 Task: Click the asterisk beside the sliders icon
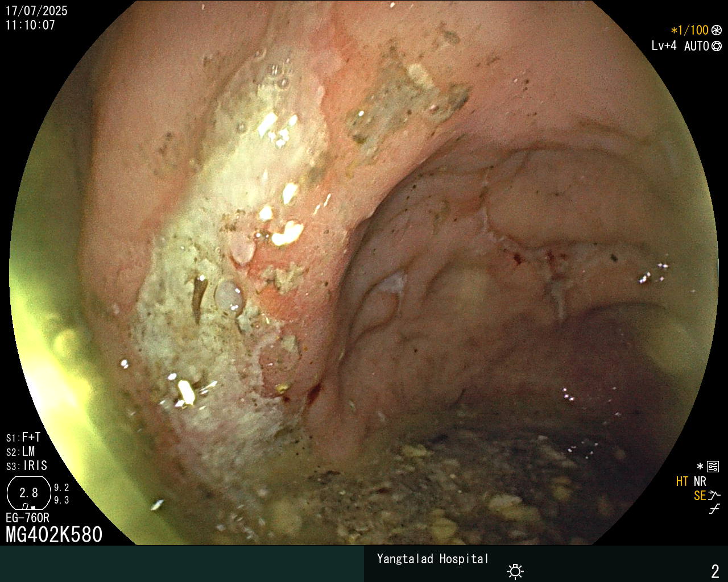(x=700, y=467)
